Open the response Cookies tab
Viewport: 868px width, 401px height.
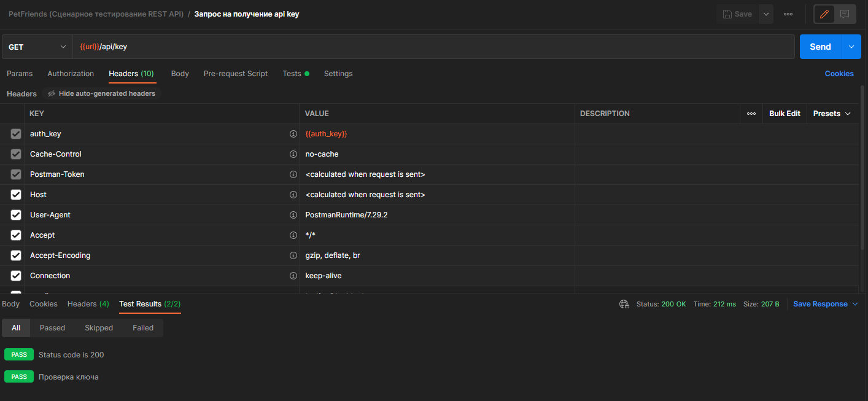(x=44, y=304)
